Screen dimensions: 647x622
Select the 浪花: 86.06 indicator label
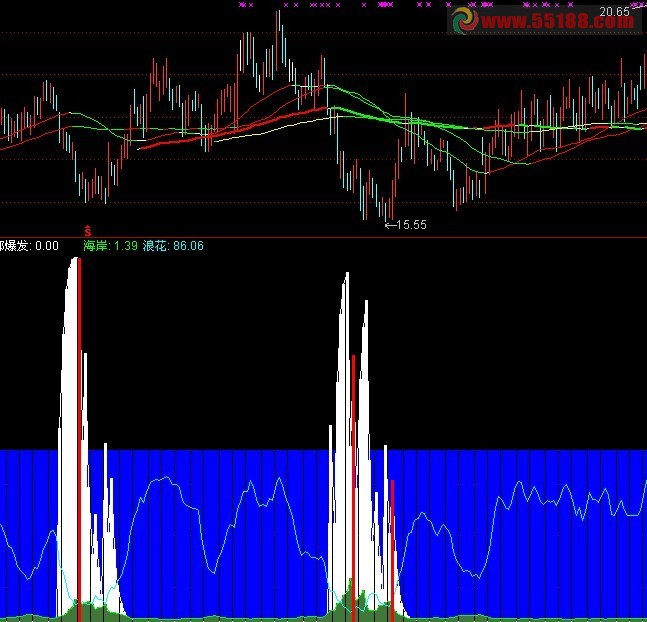[x=173, y=246]
